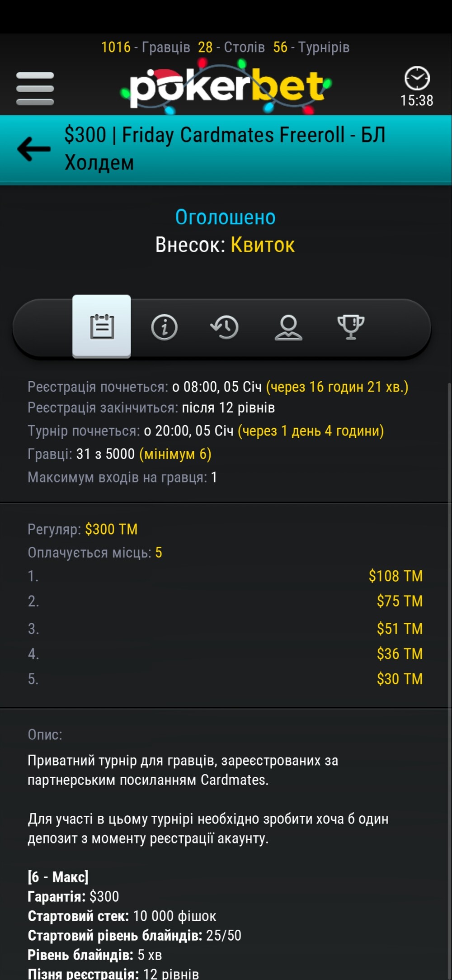Image resolution: width=452 pixels, height=980 pixels.
Task: Tap the 28 tables counter
Action: click(231, 47)
